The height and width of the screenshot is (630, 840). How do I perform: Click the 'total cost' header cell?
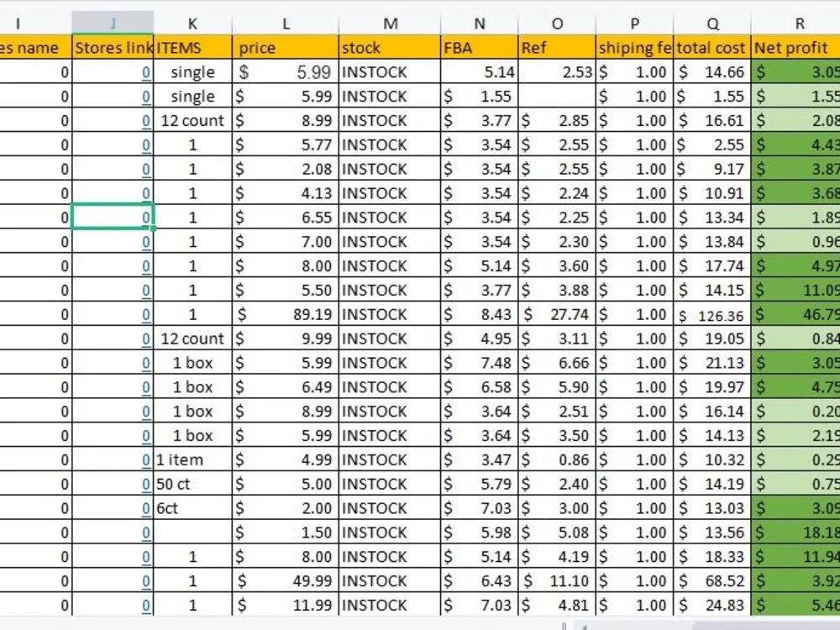pos(712,48)
